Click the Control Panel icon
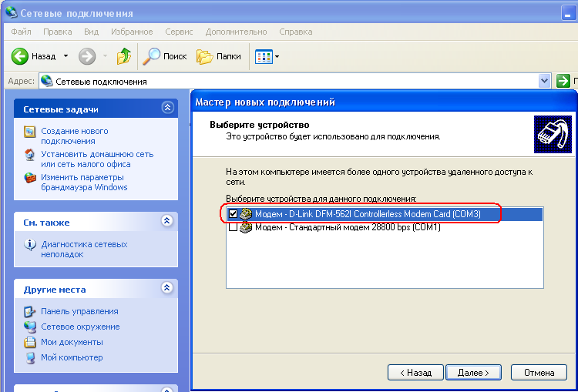The width and height of the screenshot is (578, 392). pyautogui.click(x=30, y=312)
